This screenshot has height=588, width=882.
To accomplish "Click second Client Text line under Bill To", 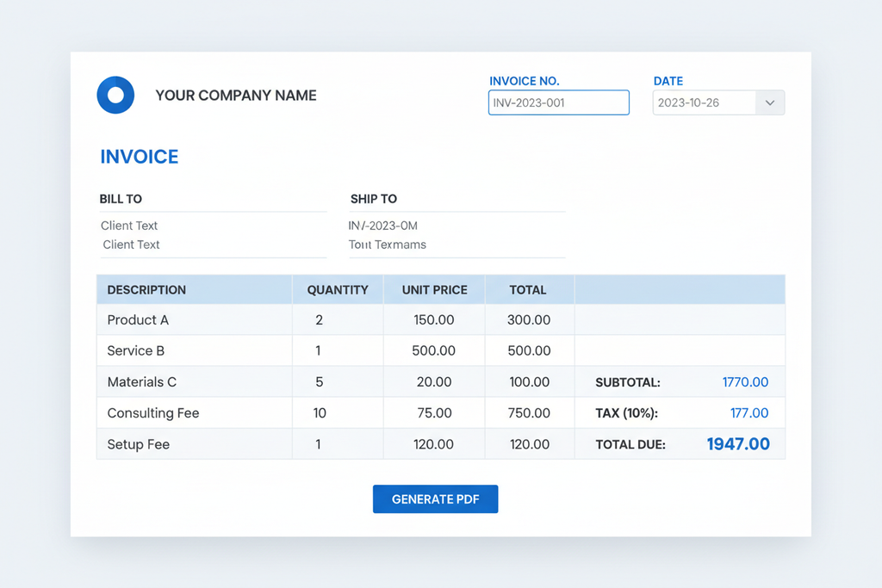I will click(131, 244).
